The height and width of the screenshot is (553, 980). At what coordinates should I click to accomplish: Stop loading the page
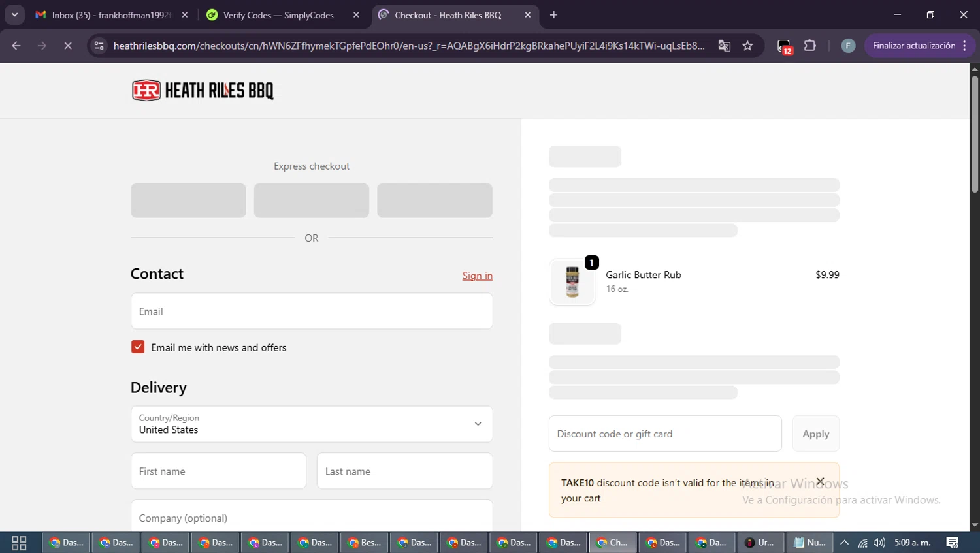(x=67, y=46)
